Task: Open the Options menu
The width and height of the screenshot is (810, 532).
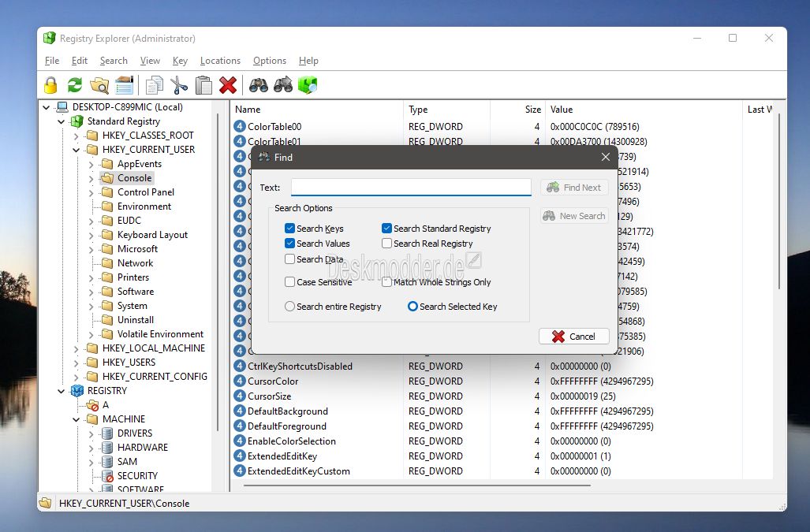Action: pyautogui.click(x=270, y=61)
